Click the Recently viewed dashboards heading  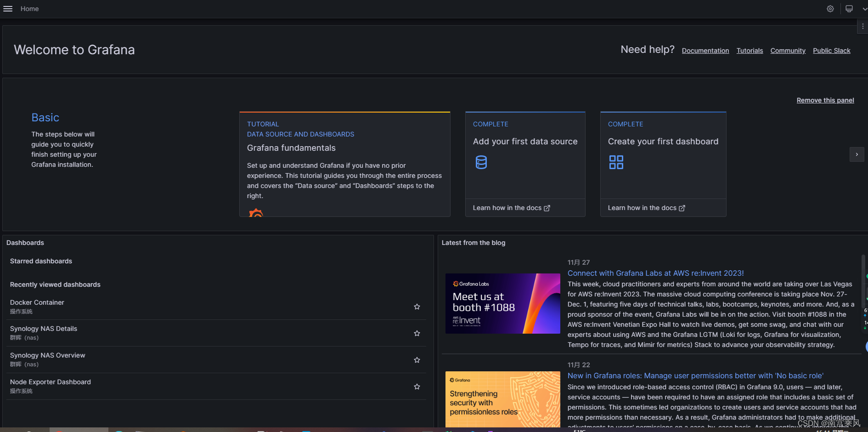[x=55, y=284]
